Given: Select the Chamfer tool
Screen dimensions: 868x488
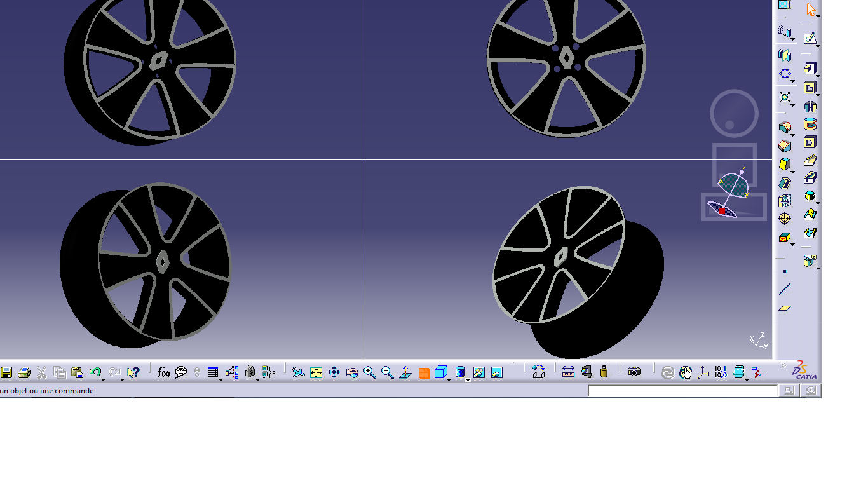Looking at the screenshot, I should 785,146.
